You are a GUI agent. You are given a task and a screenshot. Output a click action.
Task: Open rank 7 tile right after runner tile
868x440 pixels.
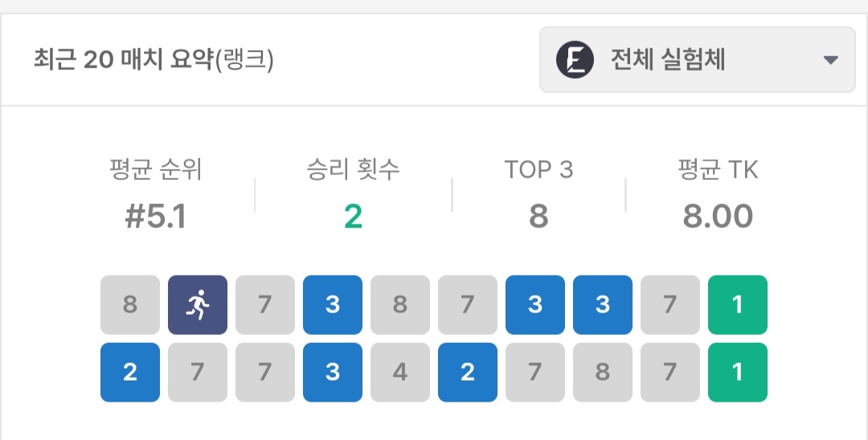point(265,305)
